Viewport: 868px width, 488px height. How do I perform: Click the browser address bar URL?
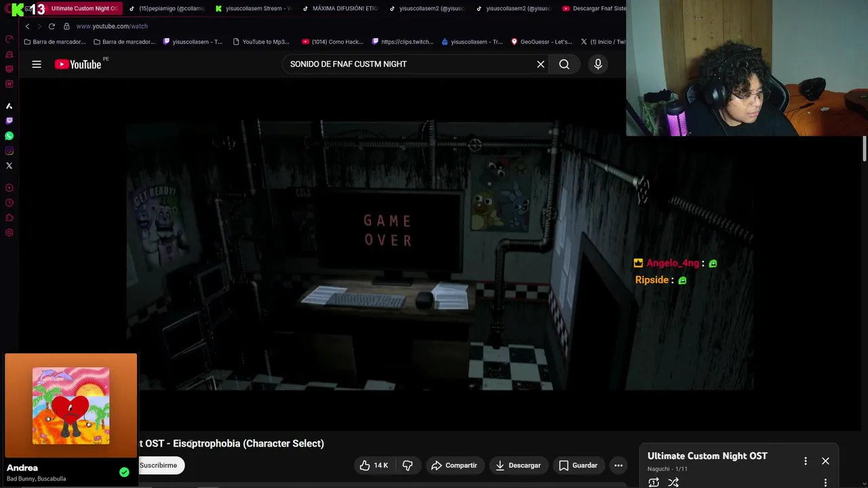click(112, 26)
